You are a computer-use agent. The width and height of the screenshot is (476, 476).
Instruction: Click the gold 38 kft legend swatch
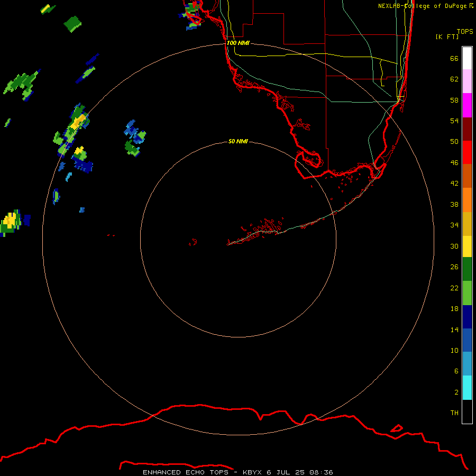[467, 224]
